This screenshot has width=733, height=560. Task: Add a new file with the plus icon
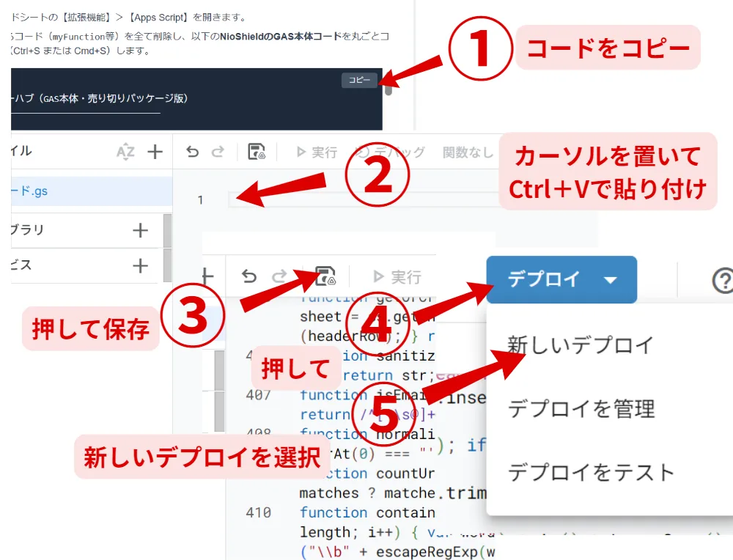[x=155, y=152]
